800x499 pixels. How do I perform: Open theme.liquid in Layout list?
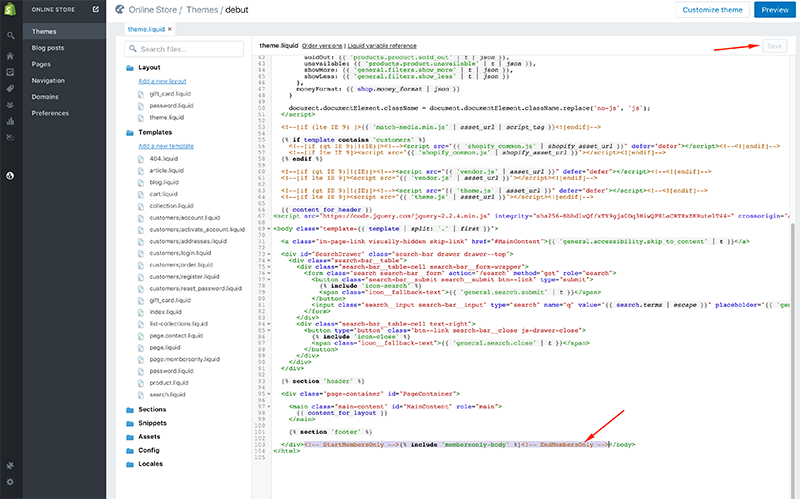pos(167,117)
